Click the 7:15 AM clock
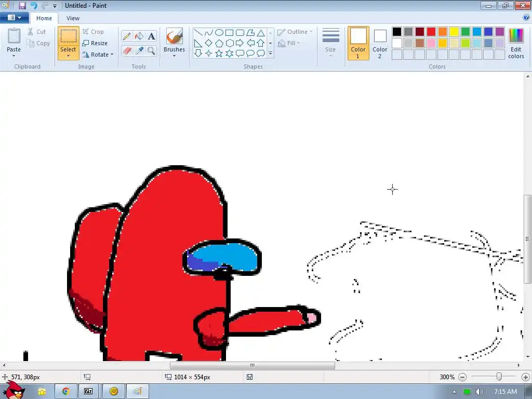532x399 pixels. [x=505, y=392]
